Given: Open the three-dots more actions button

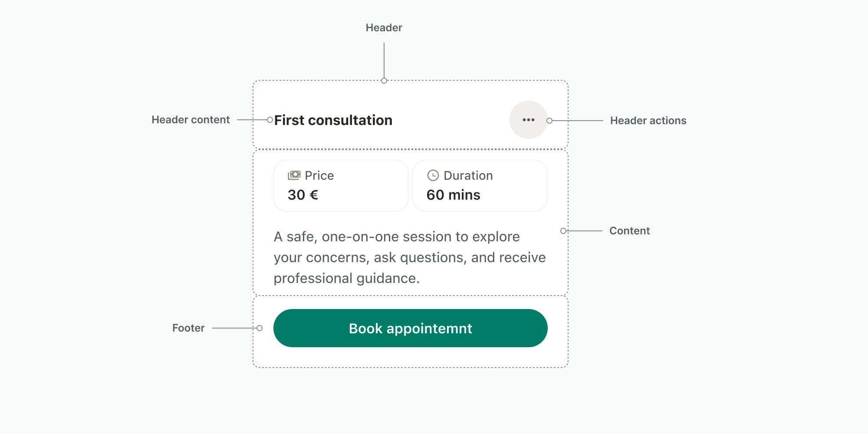Looking at the screenshot, I should [x=528, y=120].
